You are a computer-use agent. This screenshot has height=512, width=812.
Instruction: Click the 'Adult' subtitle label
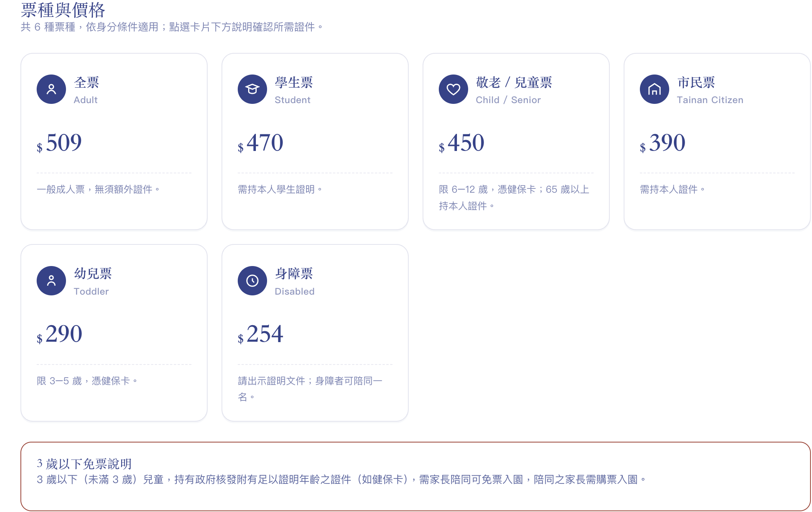click(86, 100)
